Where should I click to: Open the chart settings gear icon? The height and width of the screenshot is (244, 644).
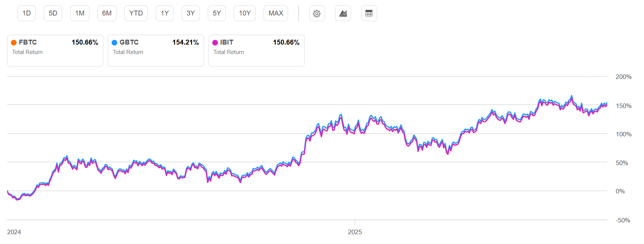317,14
